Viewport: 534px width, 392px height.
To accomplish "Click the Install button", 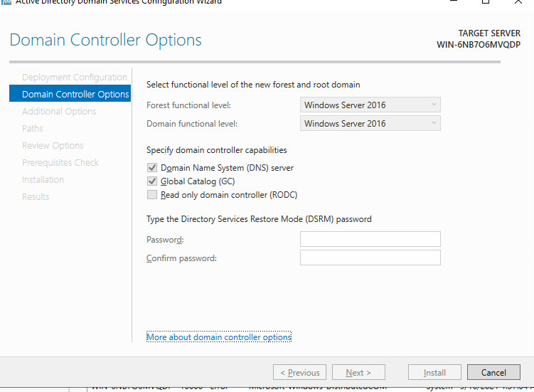I will [x=434, y=373].
